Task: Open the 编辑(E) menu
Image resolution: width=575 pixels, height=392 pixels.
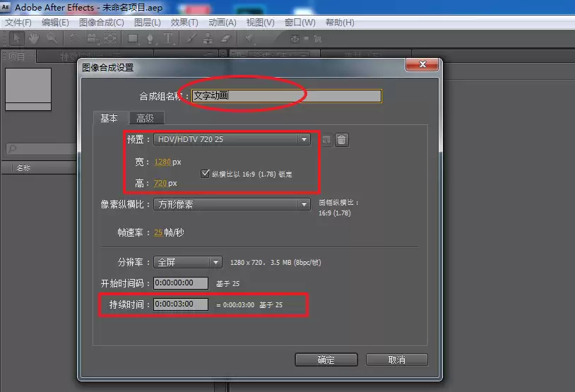Action: click(x=55, y=23)
